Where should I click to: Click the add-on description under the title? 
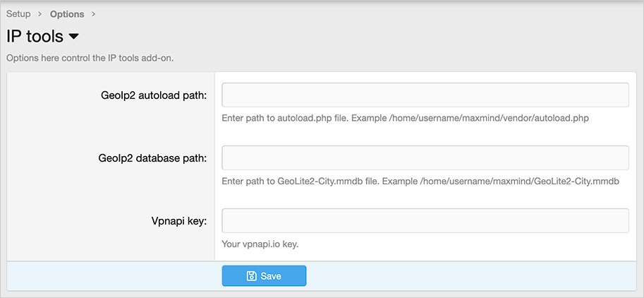90,58
